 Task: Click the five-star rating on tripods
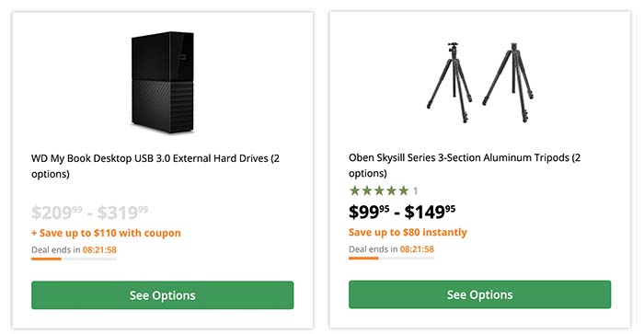(379, 190)
